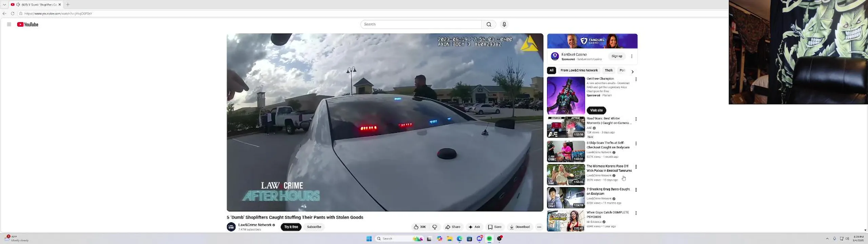Open Ultimate Karens Face Off thumbnail

(x=566, y=175)
